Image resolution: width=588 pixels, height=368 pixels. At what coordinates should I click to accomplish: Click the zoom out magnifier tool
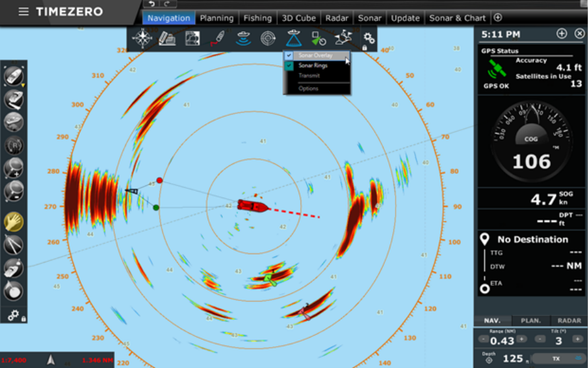[14, 191]
